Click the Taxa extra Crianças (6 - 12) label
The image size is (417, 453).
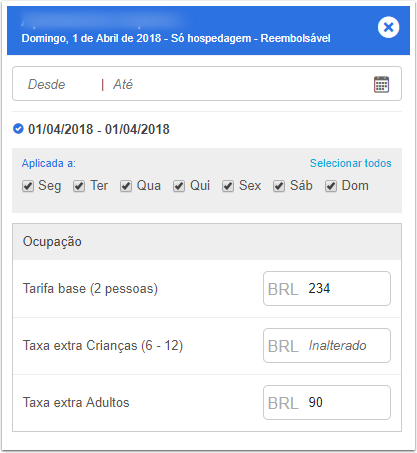103,346
